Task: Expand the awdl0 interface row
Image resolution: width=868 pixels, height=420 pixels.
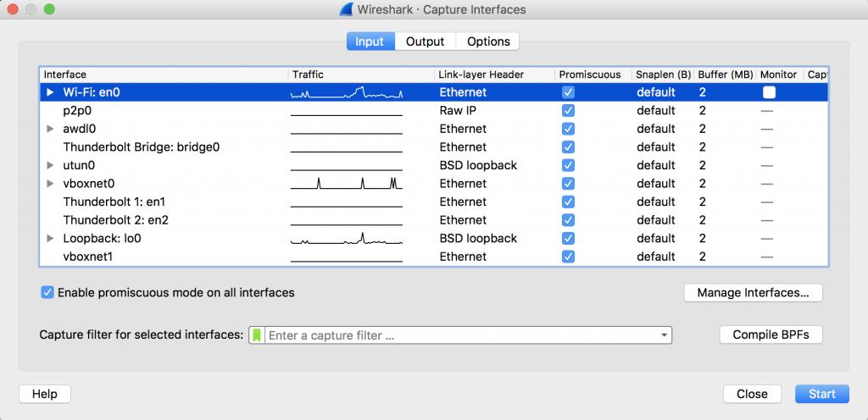Action: [x=50, y=129]
